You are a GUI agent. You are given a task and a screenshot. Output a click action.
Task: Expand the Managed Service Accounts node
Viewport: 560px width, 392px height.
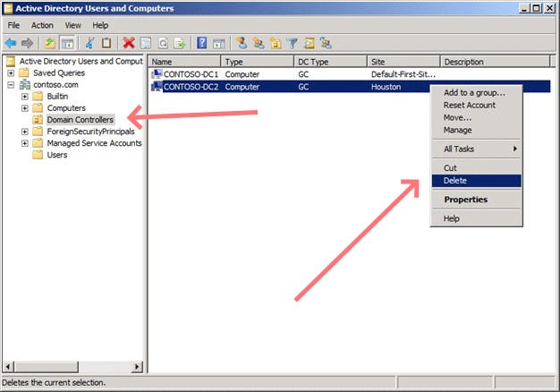(25, 143)
